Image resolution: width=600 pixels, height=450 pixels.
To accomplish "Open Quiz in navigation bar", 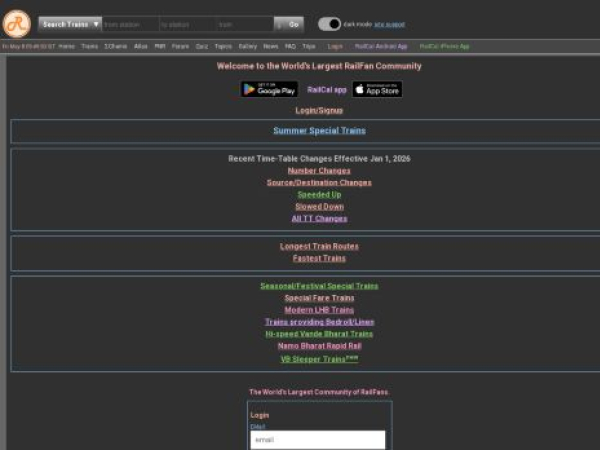I will coord(202,46).
